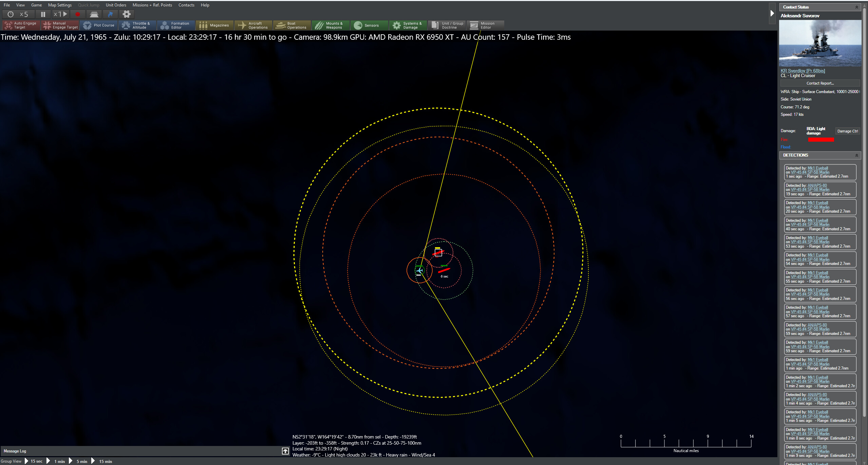
Task: Pause the simulation
Action: point(43,14)
